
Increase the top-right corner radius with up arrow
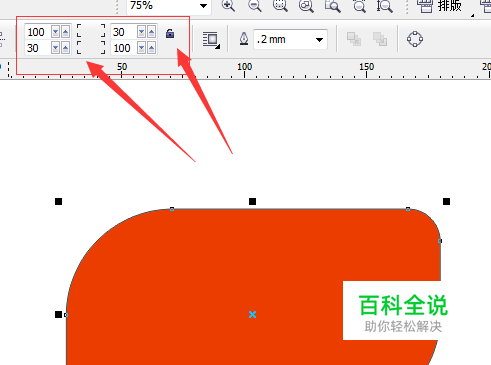151,32
